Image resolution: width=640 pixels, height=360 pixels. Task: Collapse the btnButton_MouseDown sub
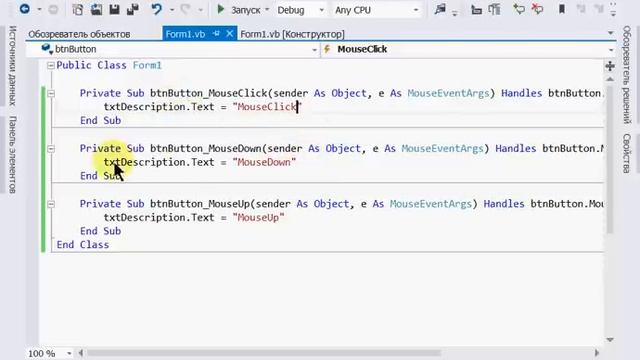point(51,149)
